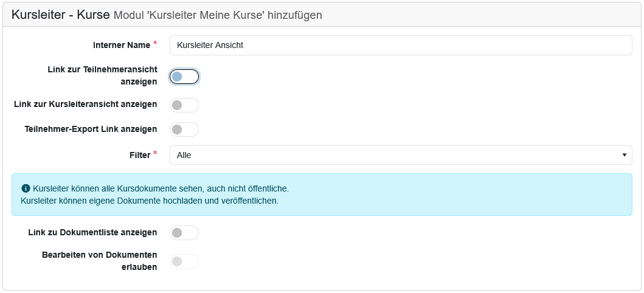Click the Teilnehmer-Export Link anzeigen label

click(91, 129)
